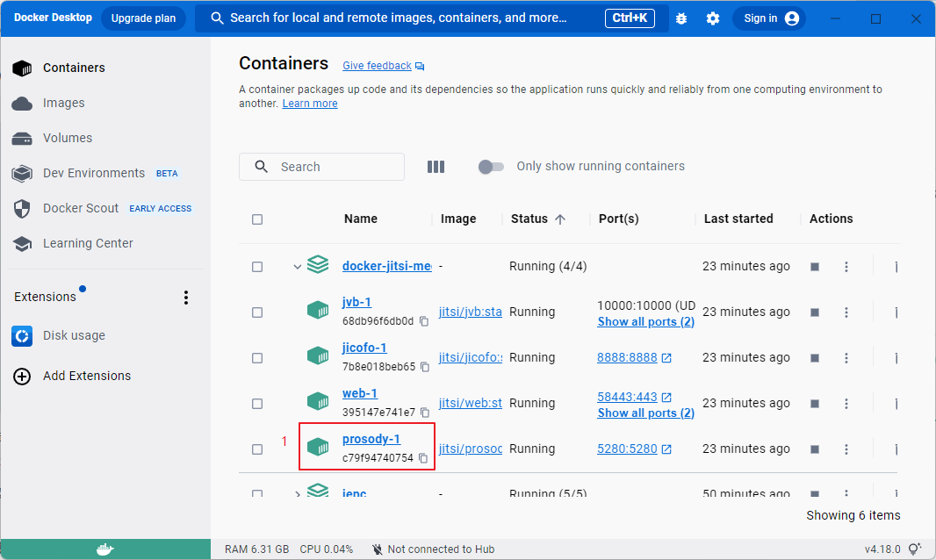This screenshot has width=936, height=560.
Task: Click the containers Search field
Action: 321,167
